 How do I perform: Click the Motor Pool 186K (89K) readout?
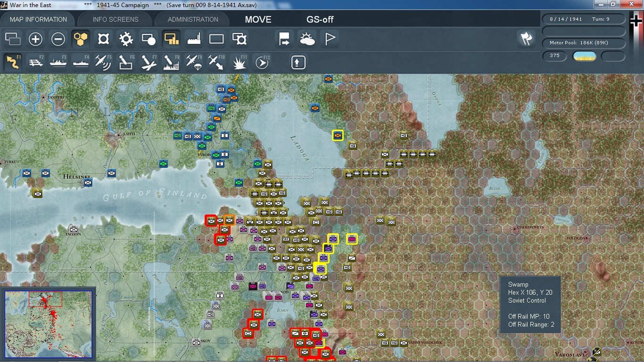coord(584,43)
